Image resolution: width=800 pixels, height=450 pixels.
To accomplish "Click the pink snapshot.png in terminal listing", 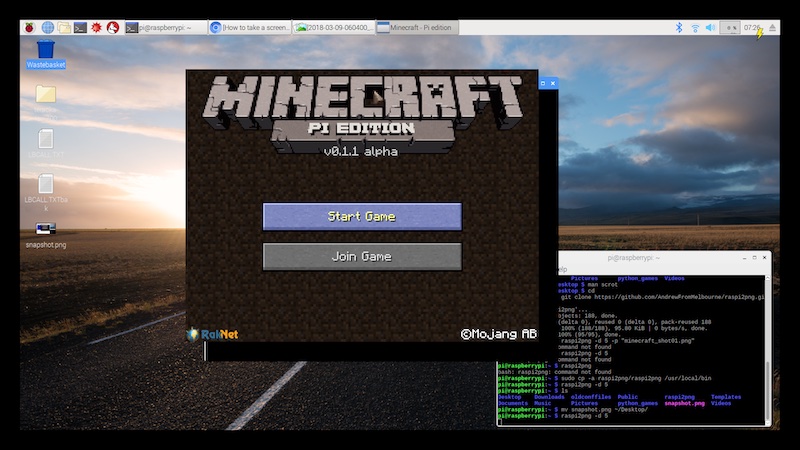I will tap(684, 403).
